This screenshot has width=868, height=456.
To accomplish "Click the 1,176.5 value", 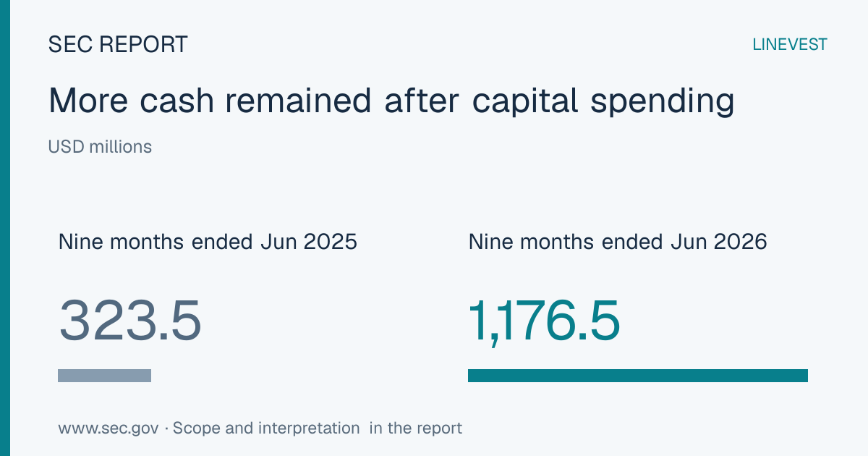I will coord(544,321).
